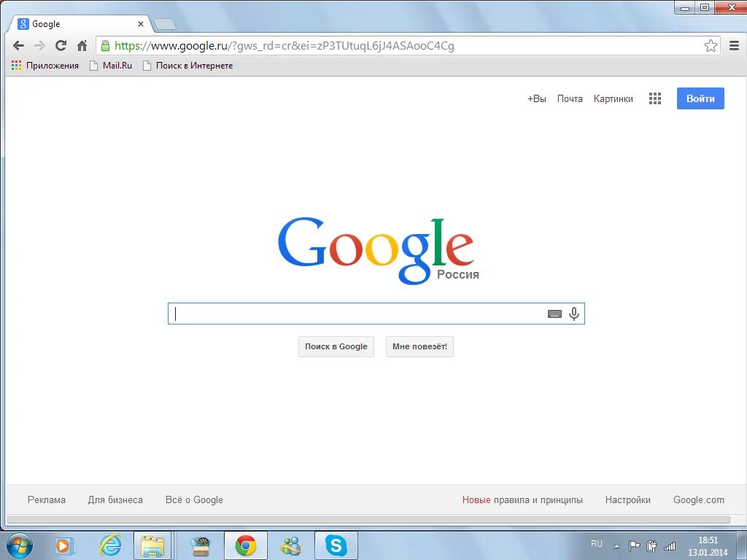Open the Action Center flag icon
The image size is (747, 560).
click(634, 546)
